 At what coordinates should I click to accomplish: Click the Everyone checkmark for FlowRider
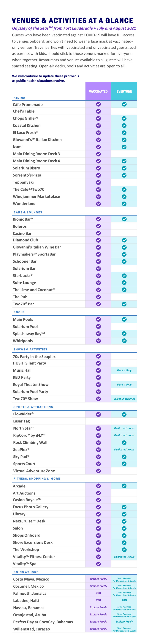tap(124, 414)
